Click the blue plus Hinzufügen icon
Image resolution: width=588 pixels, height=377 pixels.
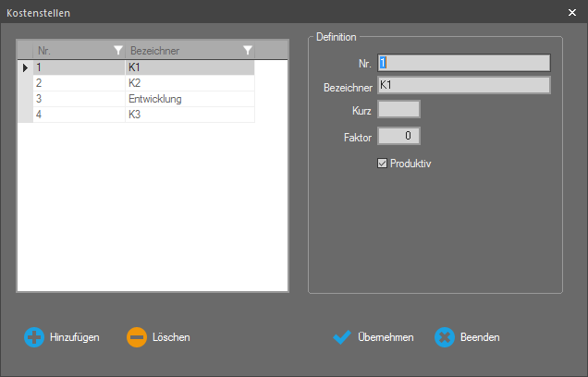34,337
